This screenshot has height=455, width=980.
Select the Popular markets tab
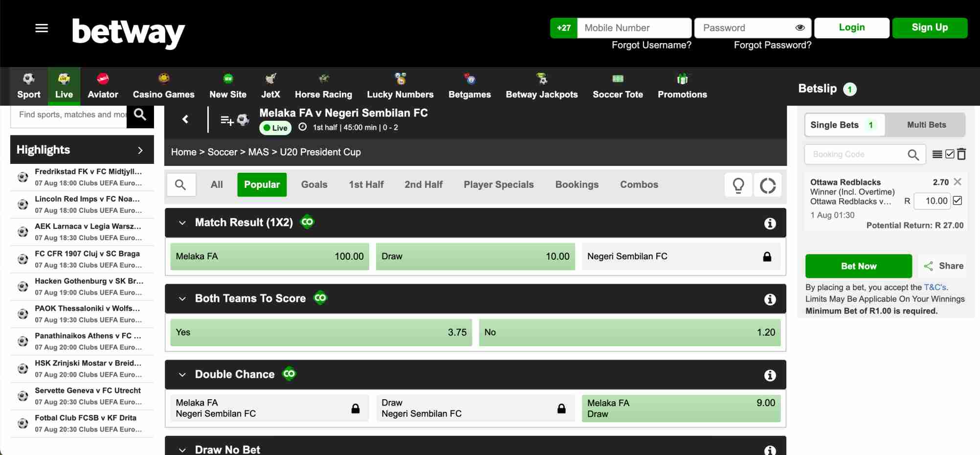tap(262, 185)
